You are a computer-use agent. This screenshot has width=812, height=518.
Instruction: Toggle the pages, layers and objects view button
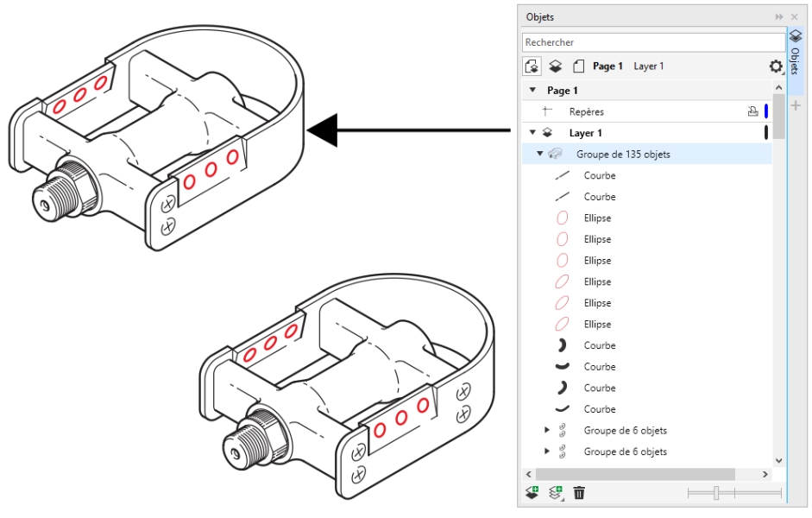pos(532,66)
